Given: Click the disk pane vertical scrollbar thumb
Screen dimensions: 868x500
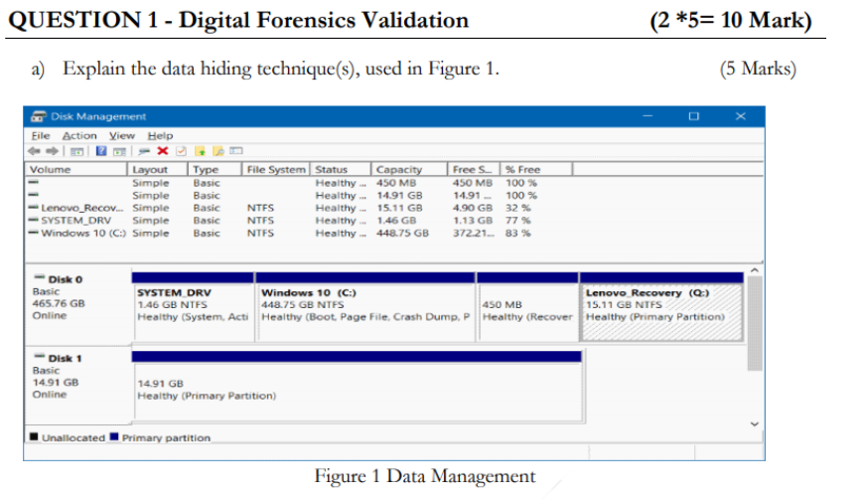Looking at the screenshot, I should click(755, 323).
